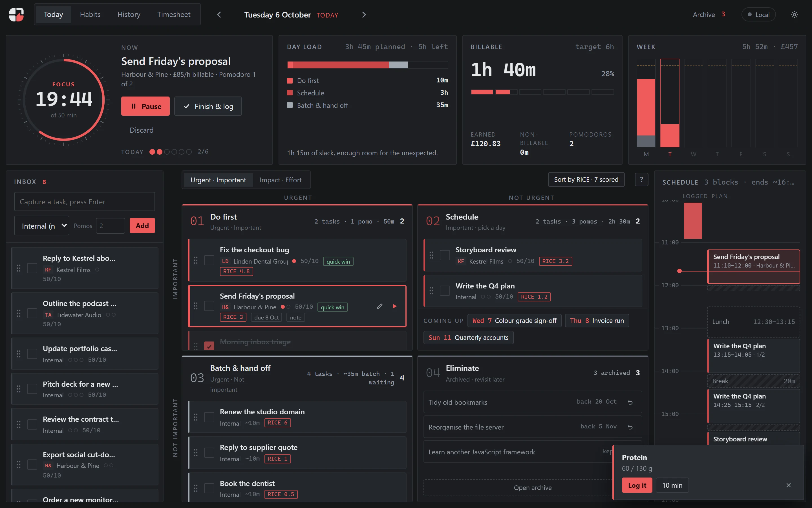Select the Impact · Effort view tab
Viewport: 812px width, 508px height.
click(x=281, y=180)
